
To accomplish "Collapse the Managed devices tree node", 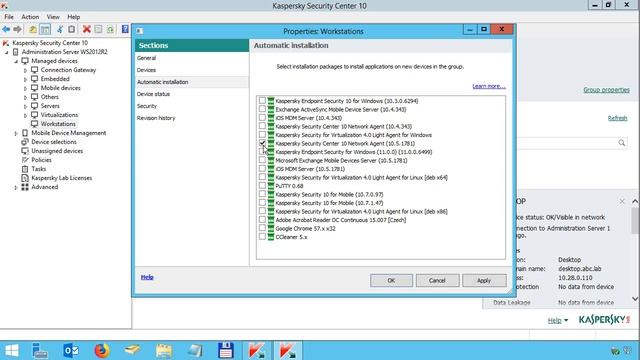I will [16, 61].
